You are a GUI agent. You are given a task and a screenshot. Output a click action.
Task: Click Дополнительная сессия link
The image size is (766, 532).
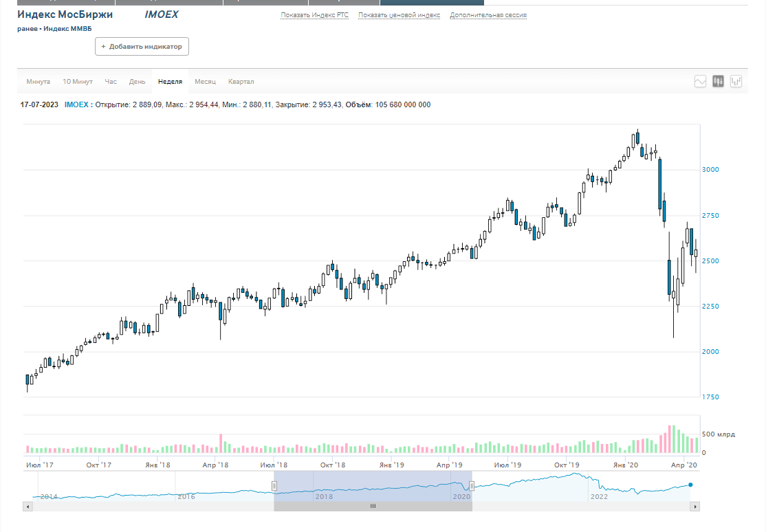488,15
